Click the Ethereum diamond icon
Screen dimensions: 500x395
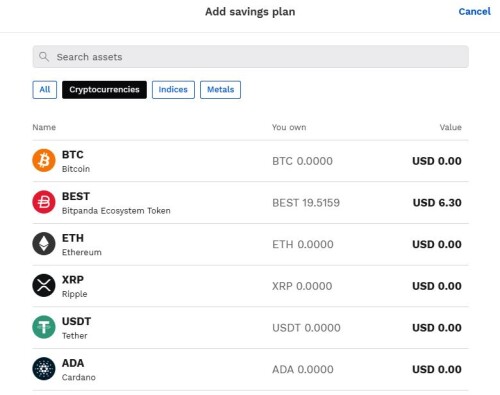pos(44,244)
